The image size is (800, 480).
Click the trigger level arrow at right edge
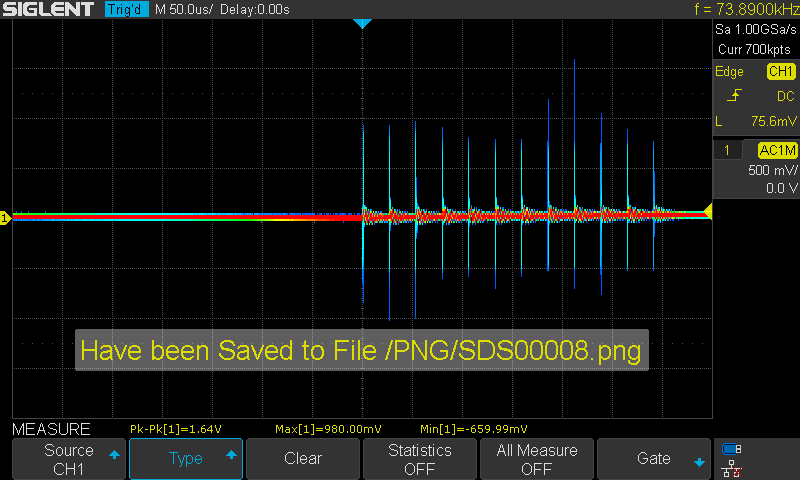pyautogui.click(x=708, y=211)
